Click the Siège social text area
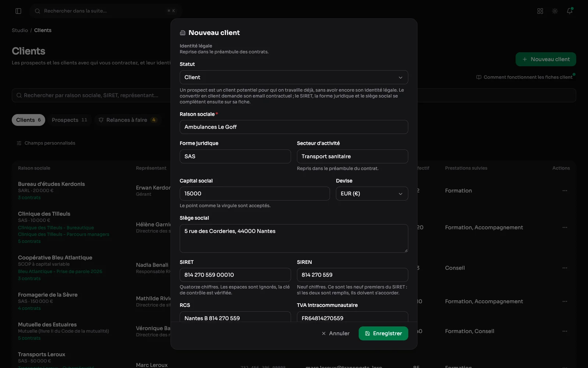 [x=294, y=238]
